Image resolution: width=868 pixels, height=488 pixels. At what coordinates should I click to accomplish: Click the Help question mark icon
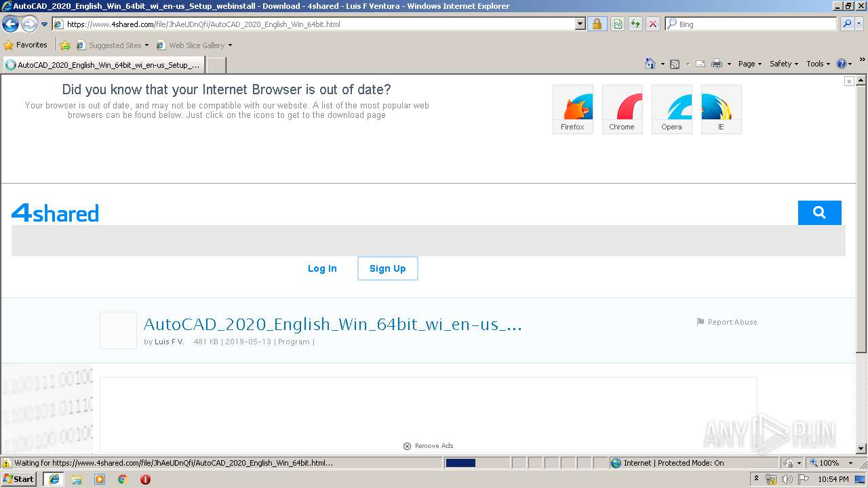click(842, 64)
